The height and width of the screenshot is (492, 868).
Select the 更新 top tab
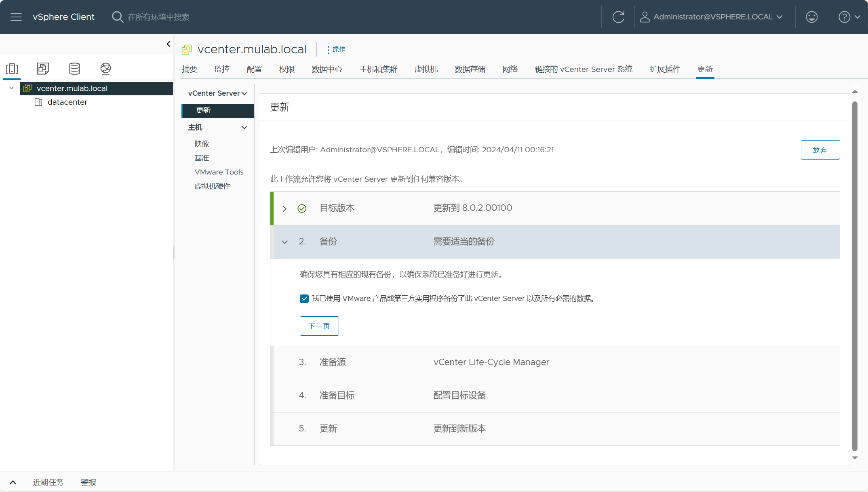click(x=705, y=69)
